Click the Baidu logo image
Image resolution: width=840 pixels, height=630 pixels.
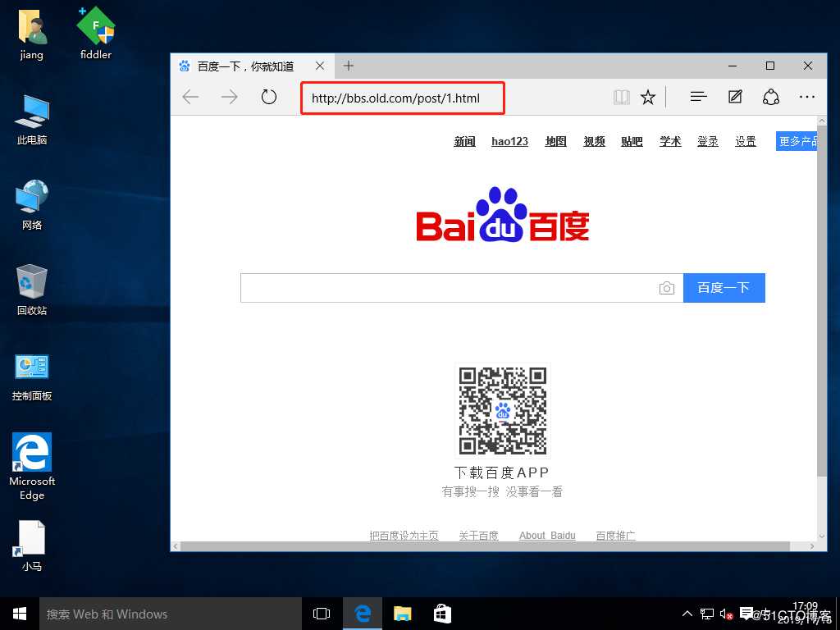[503, 215]
